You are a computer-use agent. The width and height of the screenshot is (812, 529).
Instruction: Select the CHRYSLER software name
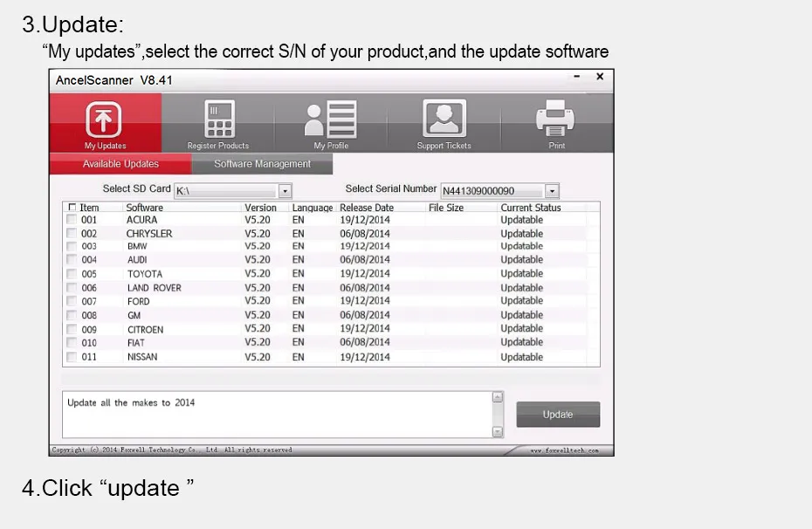click(149, 233)
